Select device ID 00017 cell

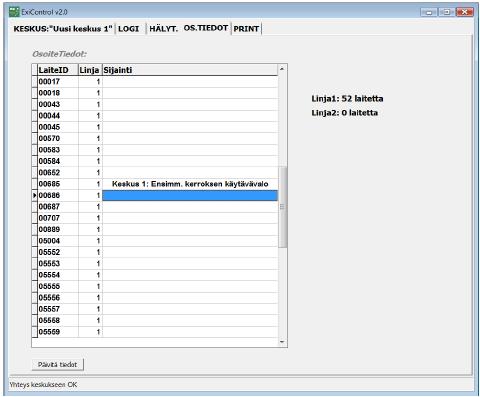(x=58, y=82)
